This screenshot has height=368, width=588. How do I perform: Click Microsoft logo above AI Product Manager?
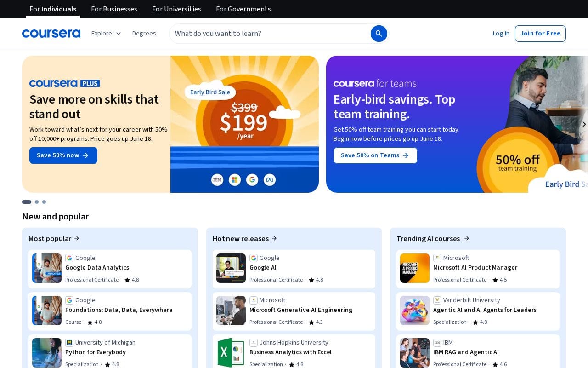click(437, 258)
